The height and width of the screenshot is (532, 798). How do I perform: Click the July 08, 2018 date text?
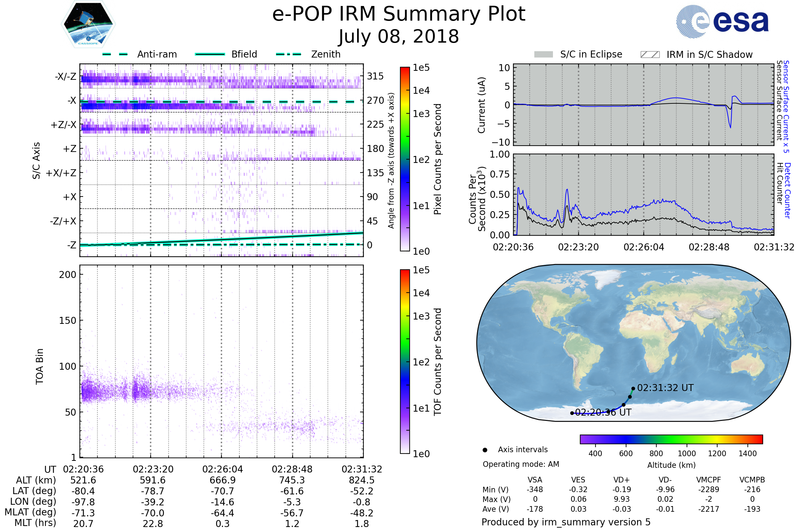pos(399,37)
